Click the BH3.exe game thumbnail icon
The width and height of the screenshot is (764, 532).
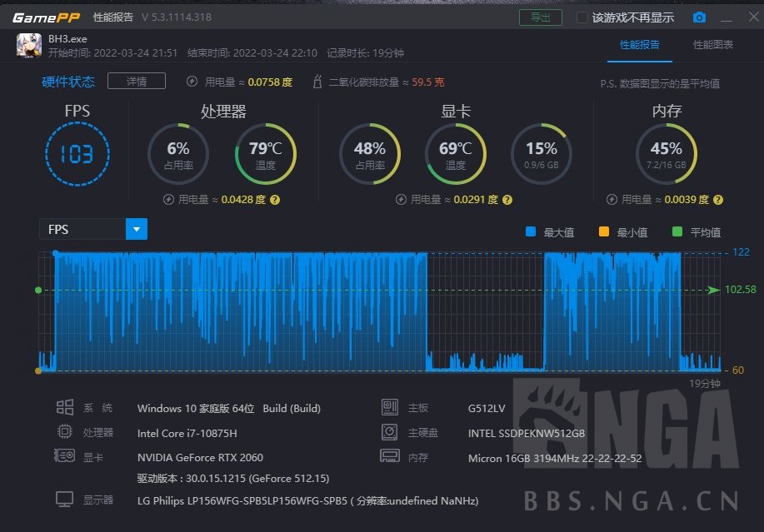[27, 44]
